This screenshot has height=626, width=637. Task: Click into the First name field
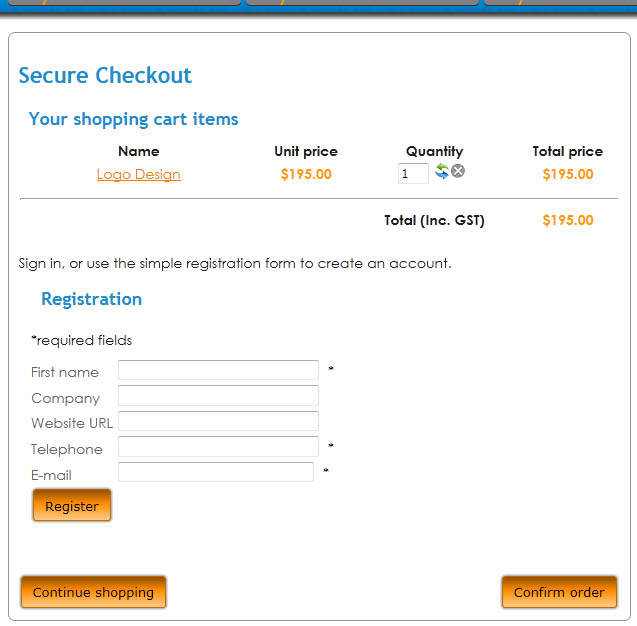pos(218,371)
